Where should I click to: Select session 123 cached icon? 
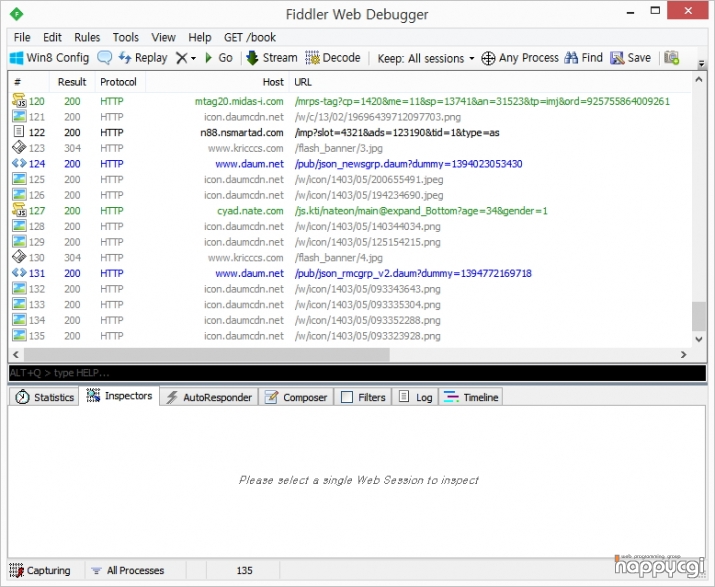coord(19,148)
